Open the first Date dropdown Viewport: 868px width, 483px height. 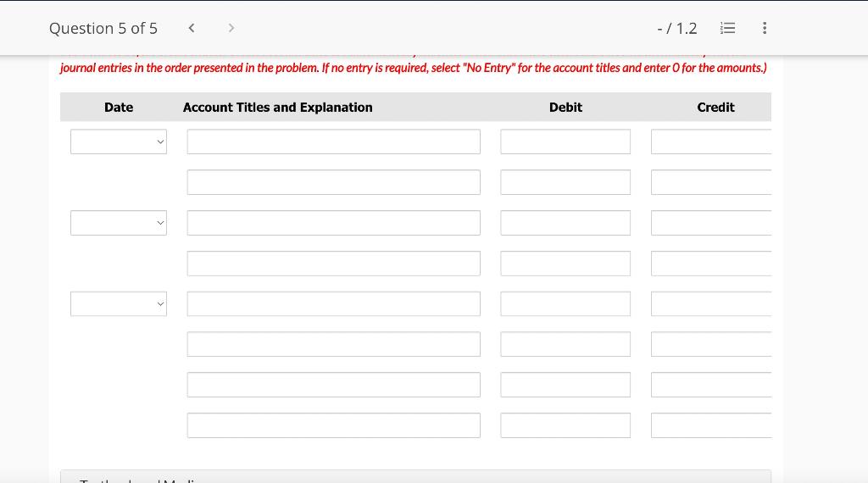119,142
